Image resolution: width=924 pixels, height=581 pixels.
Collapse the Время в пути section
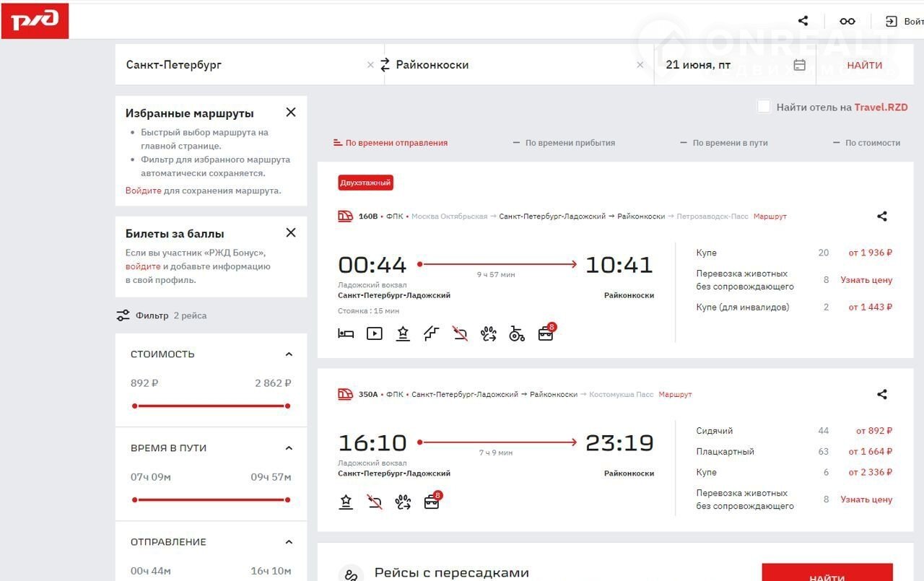[289, 448]
